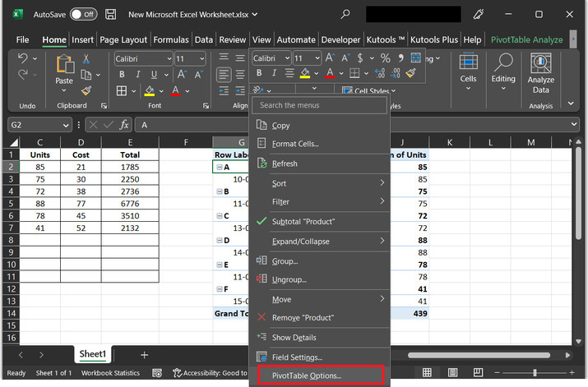
Task: Toggle Bold in the ribbon Font group
Action: [121, 75]
